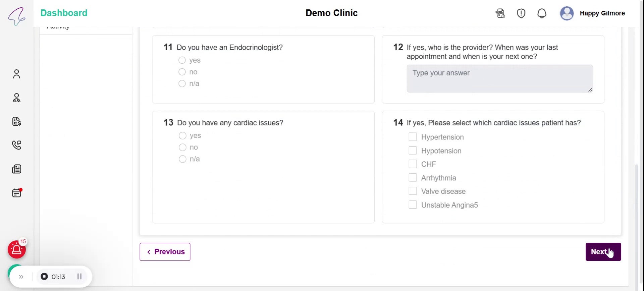Click the Next button
Viewport: 644px width, 291px height.
click(603, 252)
